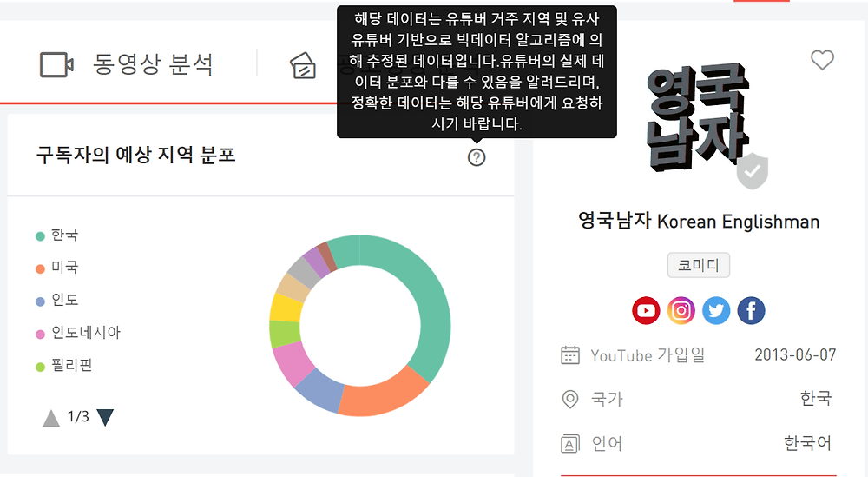Select 미국 legend entry
The width and height of the screenshot is (868, 477).
click(57, 268)
